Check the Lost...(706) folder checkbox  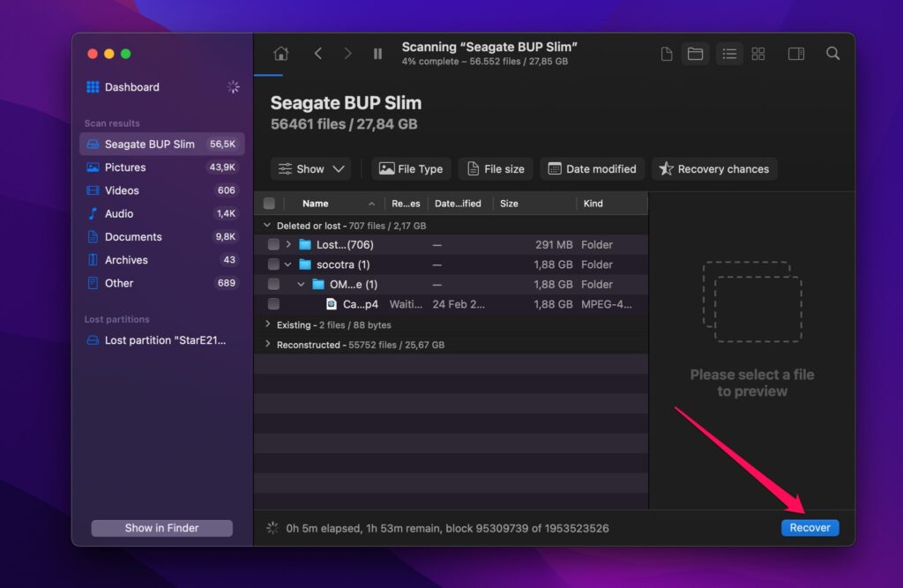pos(273,244)
